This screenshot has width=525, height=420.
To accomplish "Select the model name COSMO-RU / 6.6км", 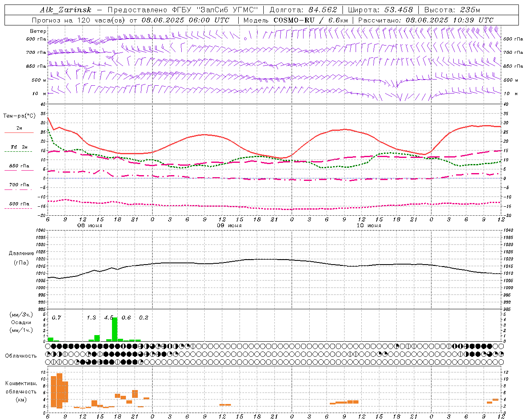I will [x=310, y=20].
